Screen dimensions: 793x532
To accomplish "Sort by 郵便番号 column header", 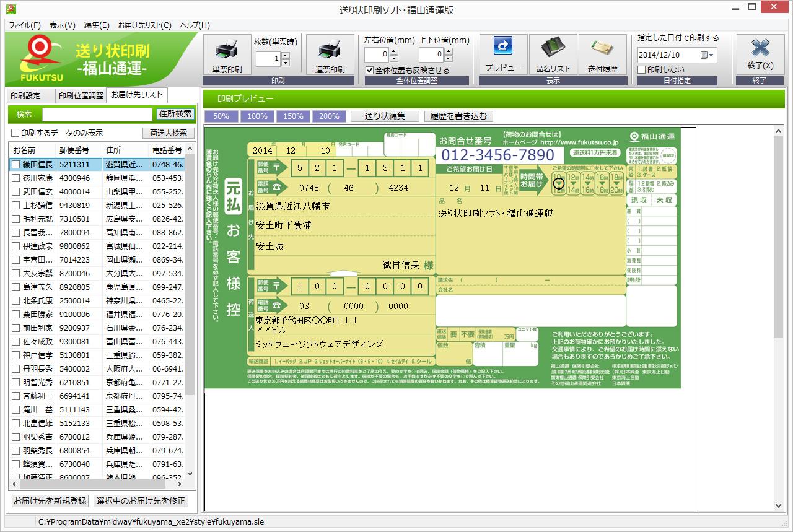I will (79, 150).
